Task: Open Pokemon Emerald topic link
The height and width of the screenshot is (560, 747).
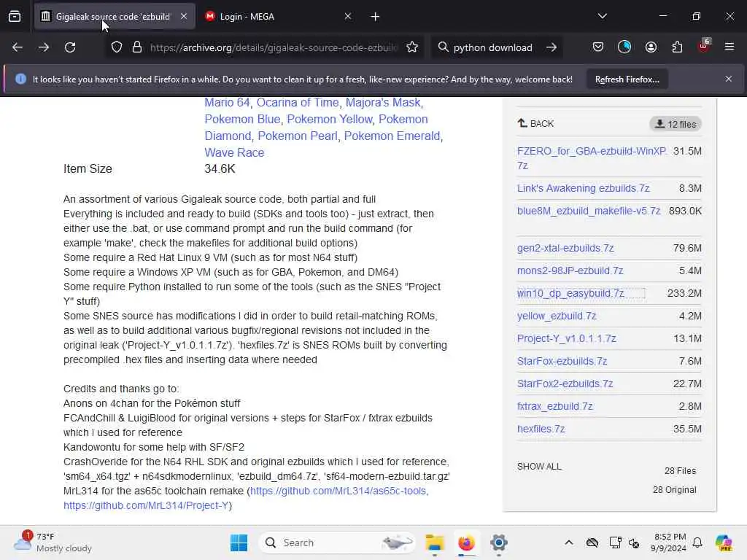Action: pyautogui.click(x=392, y=136)
